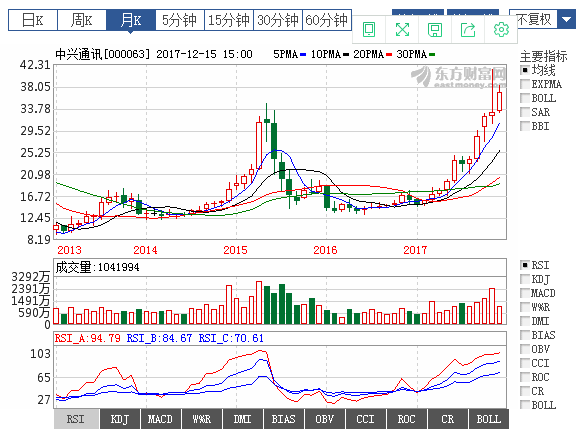Enable the DMI checkbox in side list
Viewport: 582px width, 437px height.
click(x=525, y=321)
